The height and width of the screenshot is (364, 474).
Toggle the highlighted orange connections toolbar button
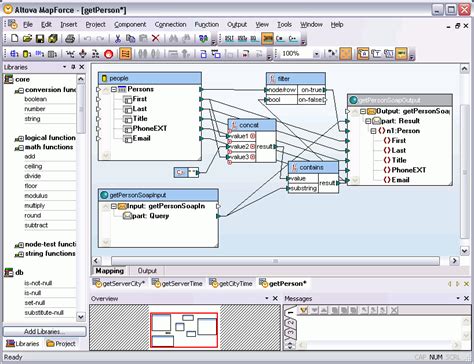coord(125,54)
